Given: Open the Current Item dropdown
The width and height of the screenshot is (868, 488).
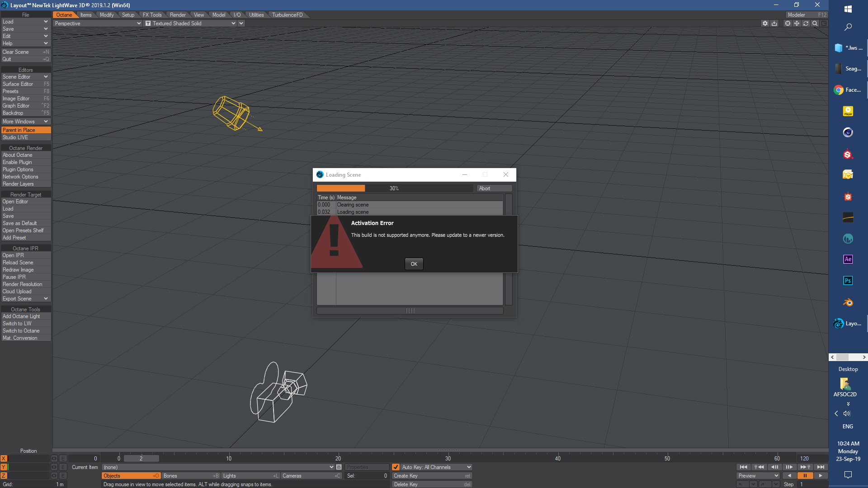Looking at the screenshot, I should click(218, 467).
